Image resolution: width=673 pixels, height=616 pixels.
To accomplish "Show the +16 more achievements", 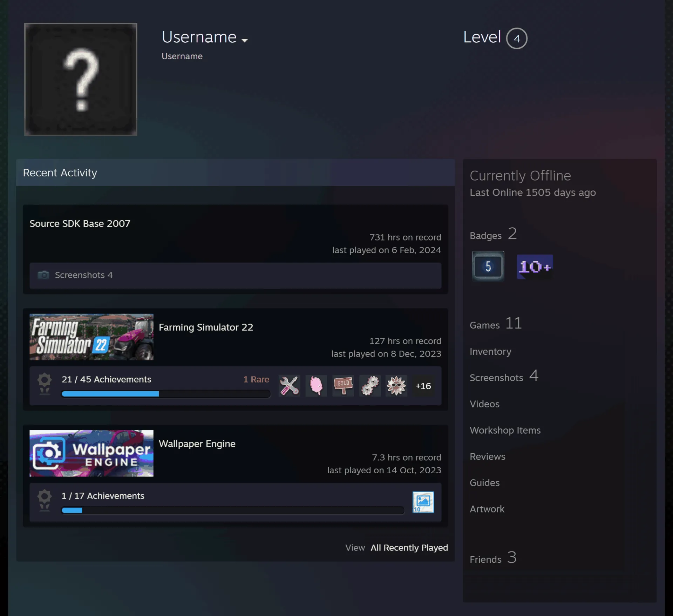I will coord(423,386).
